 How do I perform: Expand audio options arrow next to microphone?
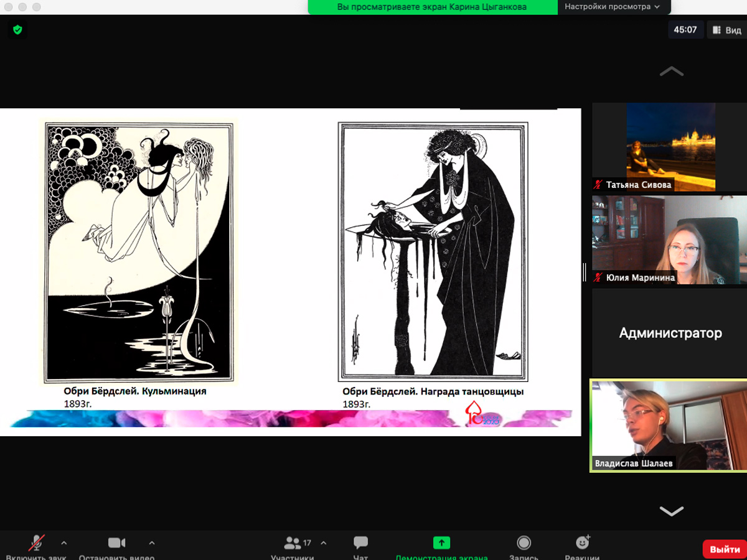click(63, 543)
